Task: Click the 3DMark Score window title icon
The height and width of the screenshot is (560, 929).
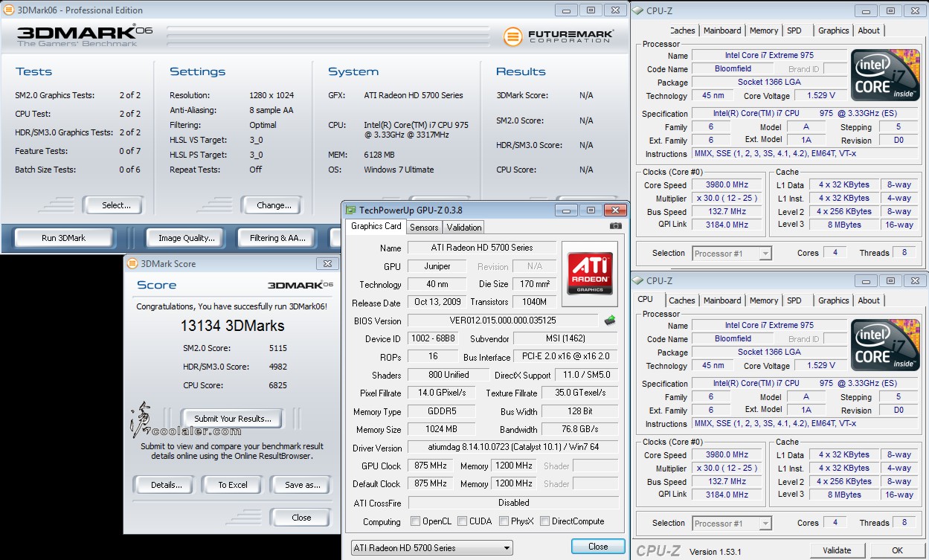Action: coord(132,263)
